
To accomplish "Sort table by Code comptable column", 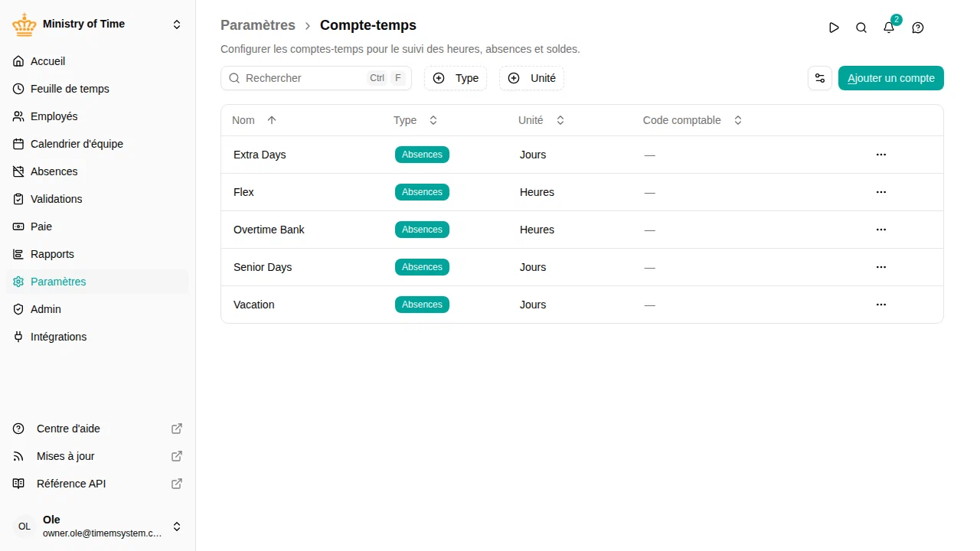I will point(693,120).
